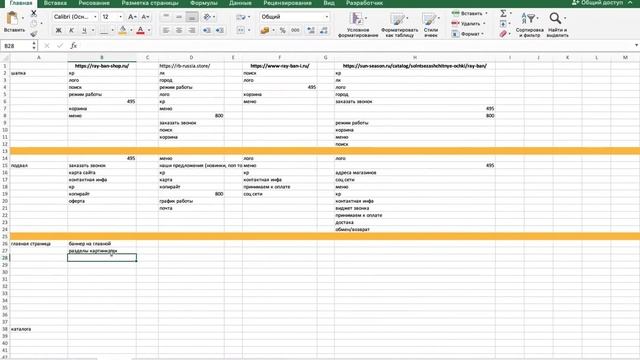
Task: Click the Format Painter brush icon
Action: pyautogui.click(x=34, y=34)
